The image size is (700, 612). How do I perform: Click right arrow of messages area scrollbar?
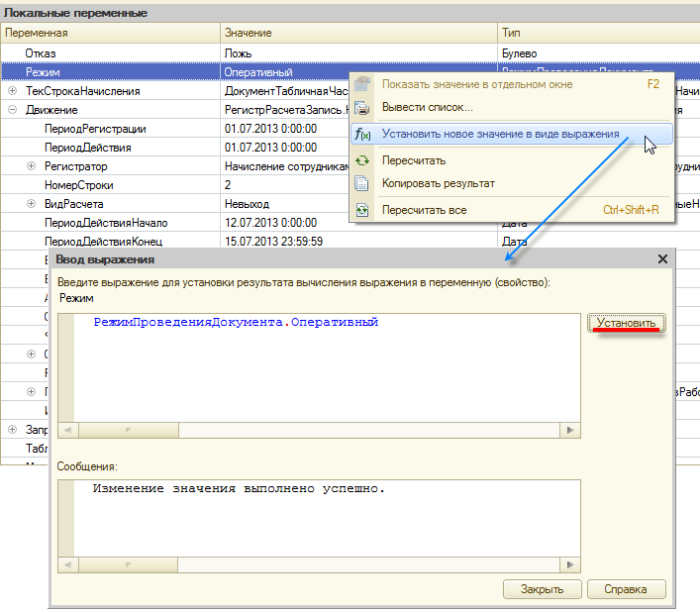point(570,564)
